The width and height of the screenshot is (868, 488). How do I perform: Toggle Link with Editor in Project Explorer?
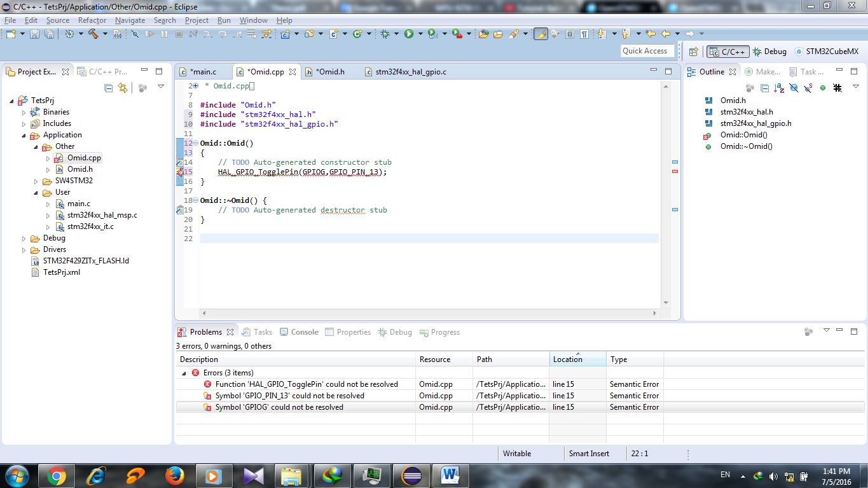[x=123, y=88]
